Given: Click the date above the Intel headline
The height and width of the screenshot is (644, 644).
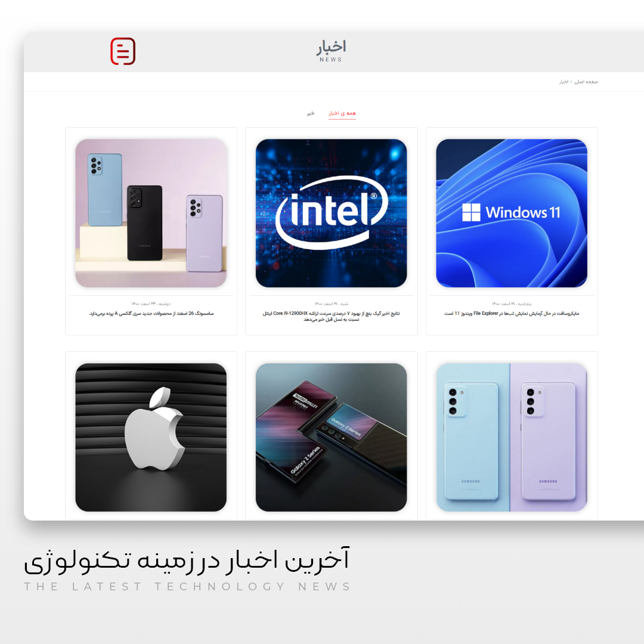Looking at the screenshot, I should point(331,304).
